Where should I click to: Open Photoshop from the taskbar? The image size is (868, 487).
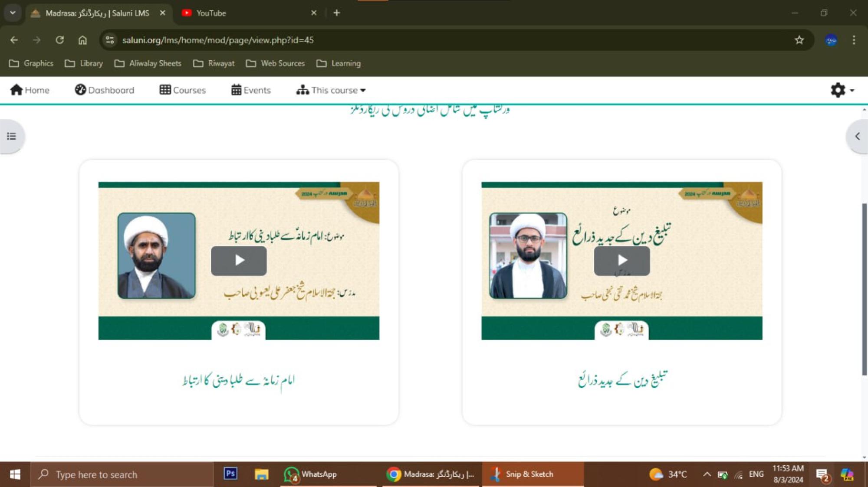[x=230, y=474]
